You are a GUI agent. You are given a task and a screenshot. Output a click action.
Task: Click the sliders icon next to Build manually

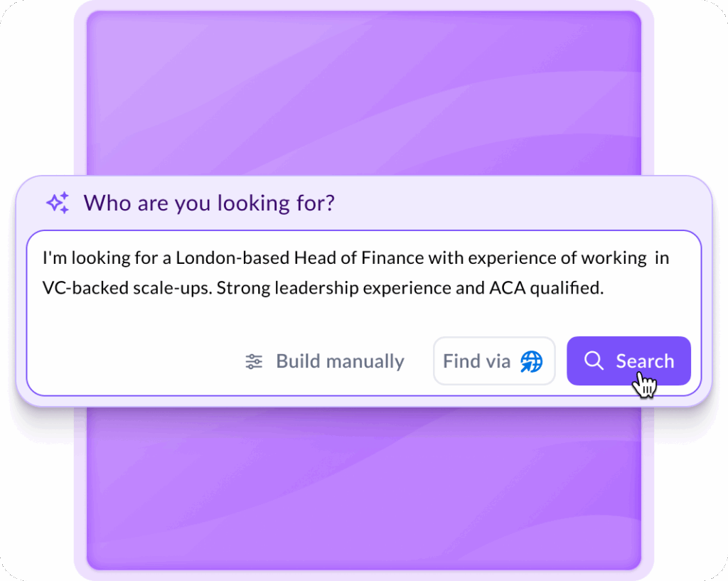254,361
